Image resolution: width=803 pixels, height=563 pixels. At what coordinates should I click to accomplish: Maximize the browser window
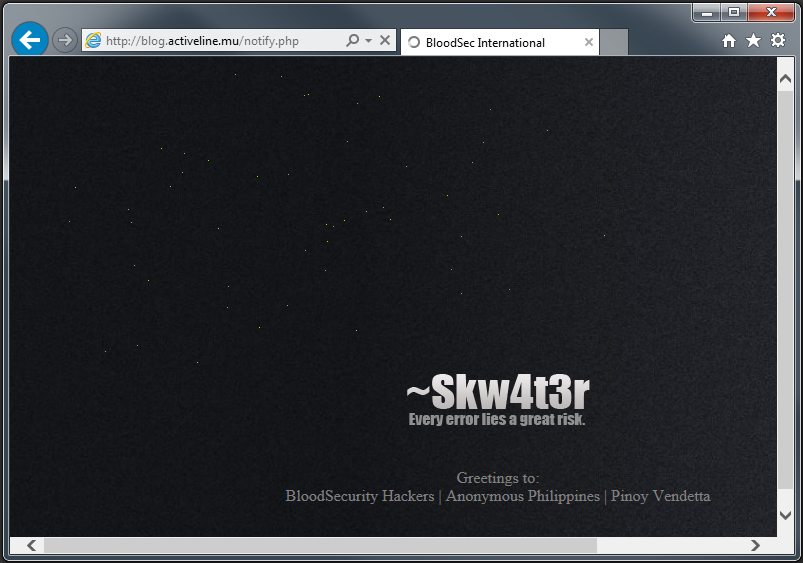coord(734,12)
